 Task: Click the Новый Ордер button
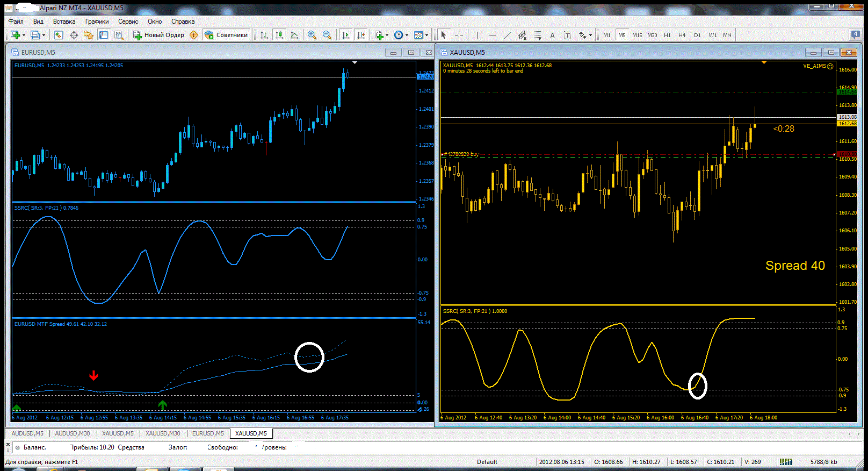159,35
